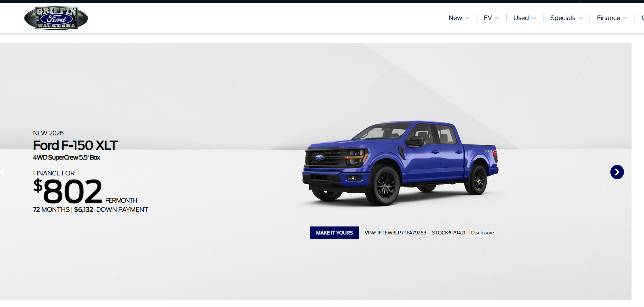
Task: Open the EV menu
Action: [x=488, y=18]
